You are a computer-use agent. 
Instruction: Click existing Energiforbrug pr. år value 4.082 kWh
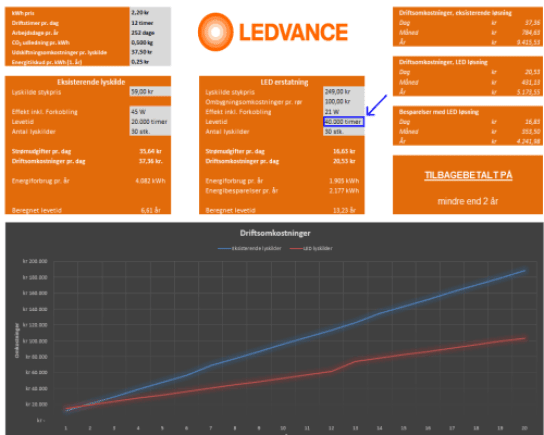pos(150,181)
